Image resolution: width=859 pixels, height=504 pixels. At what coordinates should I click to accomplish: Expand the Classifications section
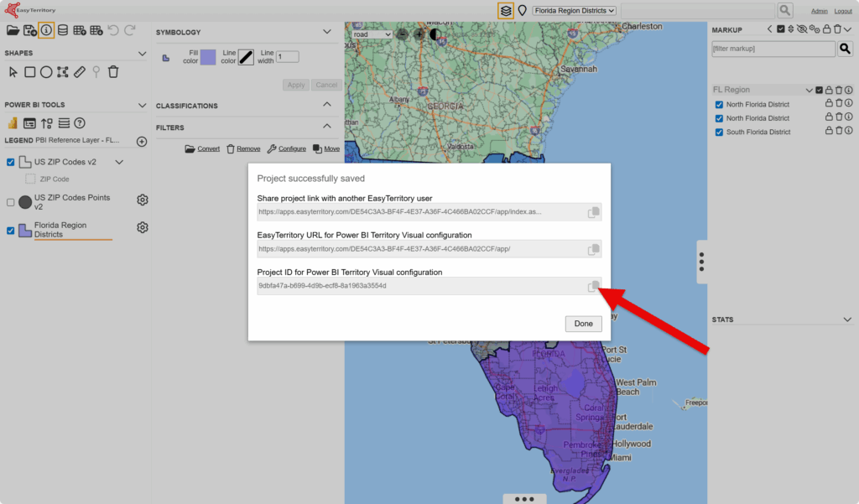tap(327, 106)
